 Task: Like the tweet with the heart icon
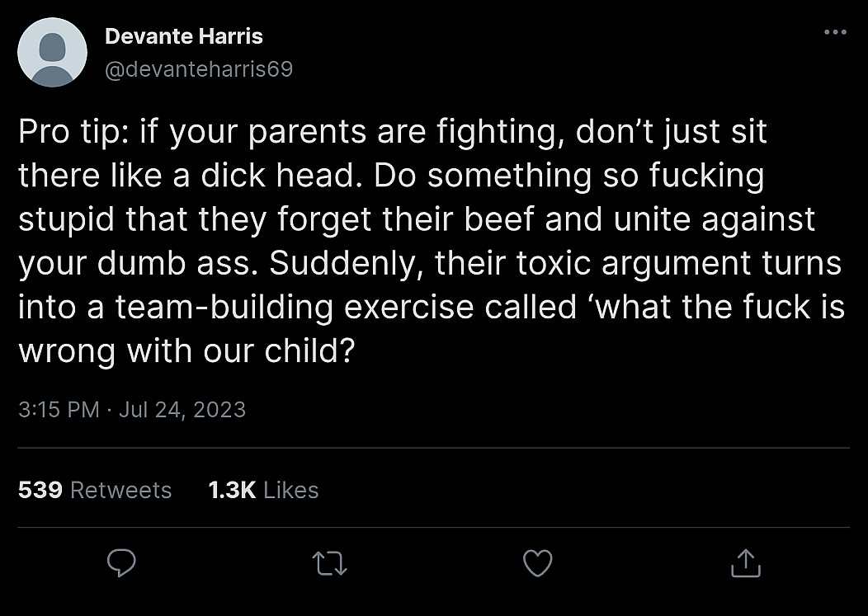[537, 563]
